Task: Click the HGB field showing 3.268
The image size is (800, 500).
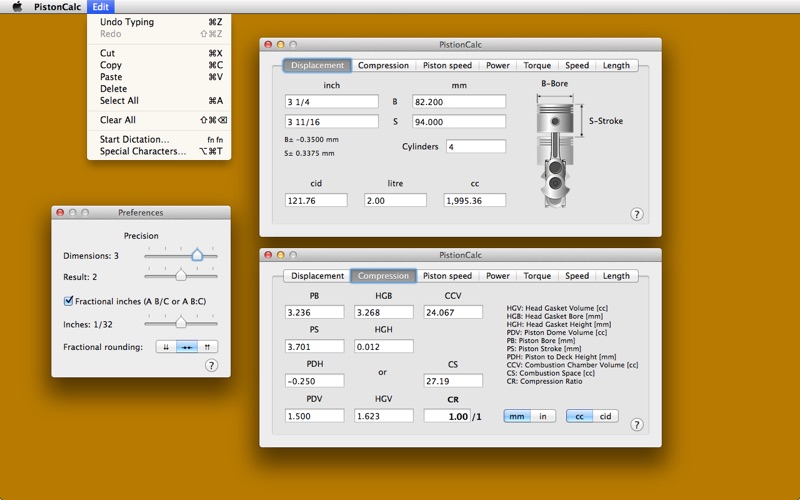Action: 384,312
